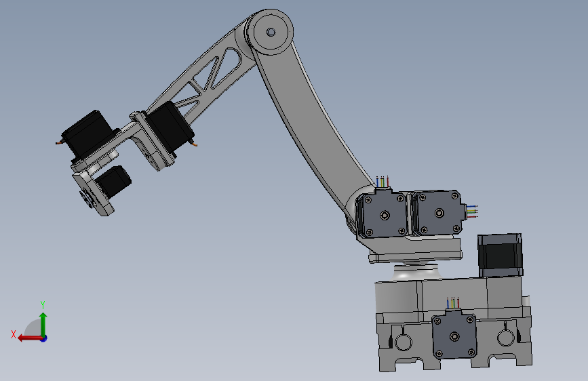
Task: Select left shoulder stepper motor face
Action: tap(383, 214)
